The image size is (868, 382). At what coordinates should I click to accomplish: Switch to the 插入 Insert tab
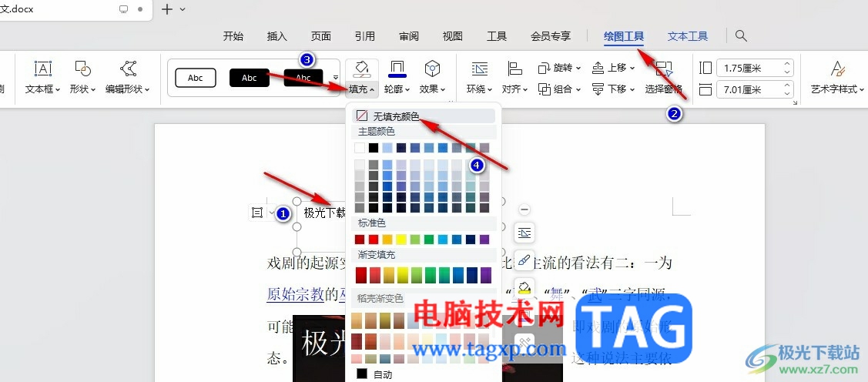[276, 36]
